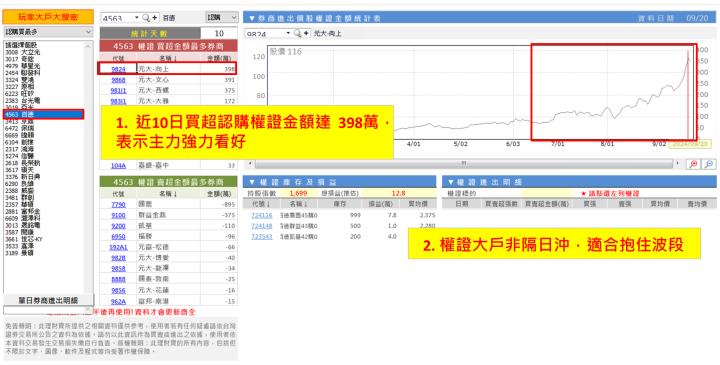Select 2618 長榮航 in the stock list
Viewport: 720px width, 365px height.
pos(44,163)
